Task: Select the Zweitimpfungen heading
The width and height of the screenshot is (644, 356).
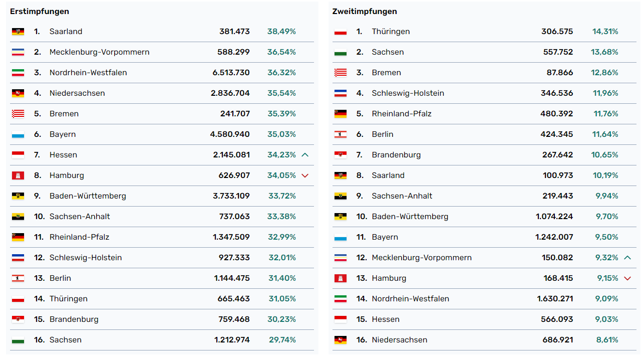Action: [x=365, y=12]
